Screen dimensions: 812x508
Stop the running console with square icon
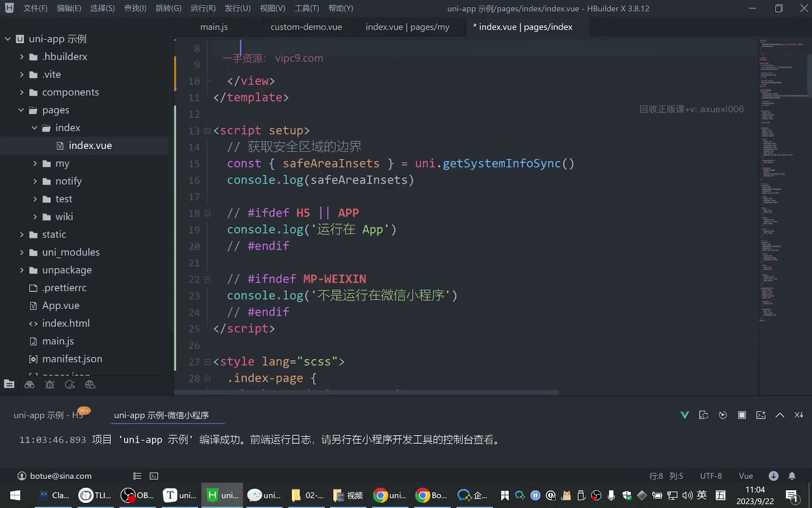[x=742, y=415]
